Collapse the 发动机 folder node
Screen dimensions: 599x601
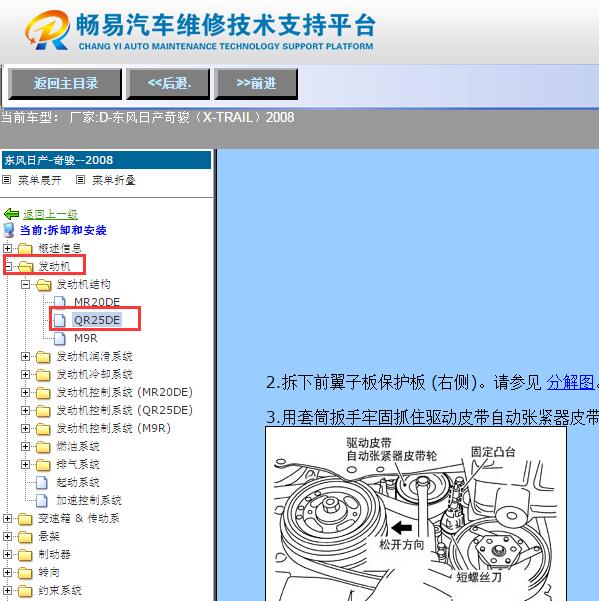(8, 266)
